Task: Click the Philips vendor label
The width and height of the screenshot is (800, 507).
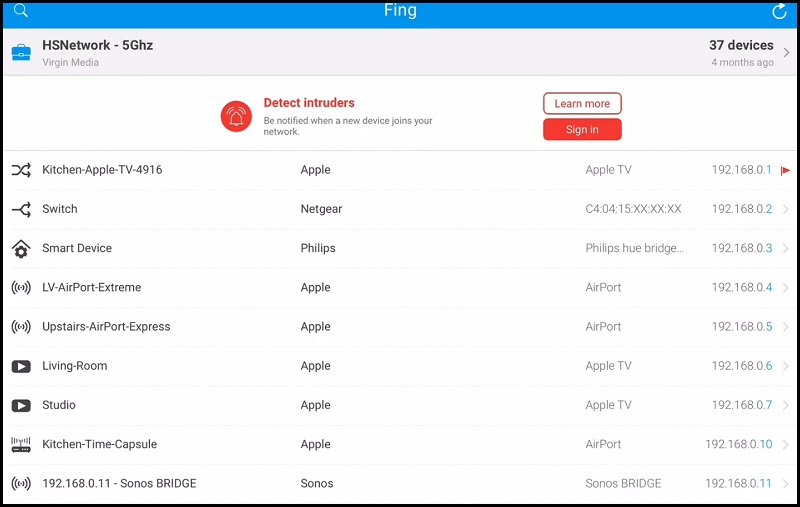Action: pos(318,248)
